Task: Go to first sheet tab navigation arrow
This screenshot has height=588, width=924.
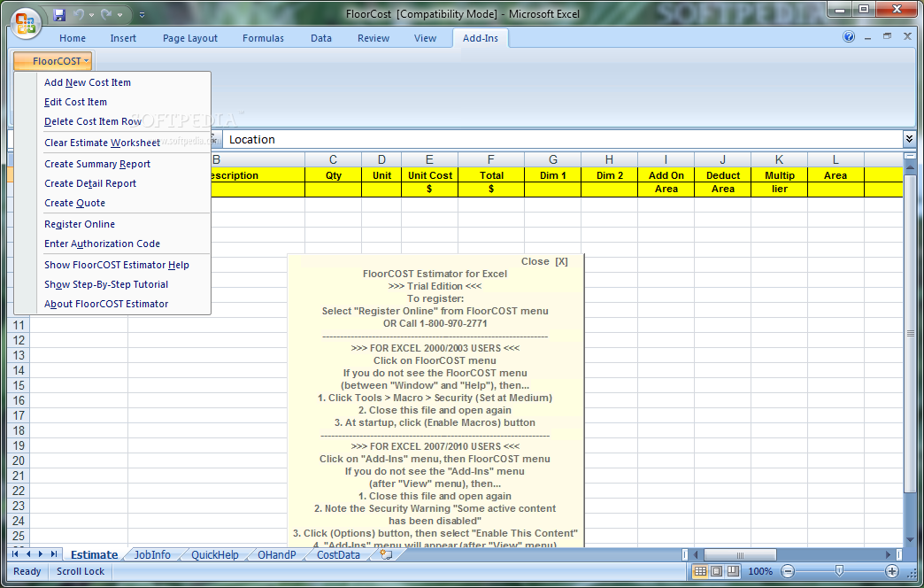Action: point(16,554)
